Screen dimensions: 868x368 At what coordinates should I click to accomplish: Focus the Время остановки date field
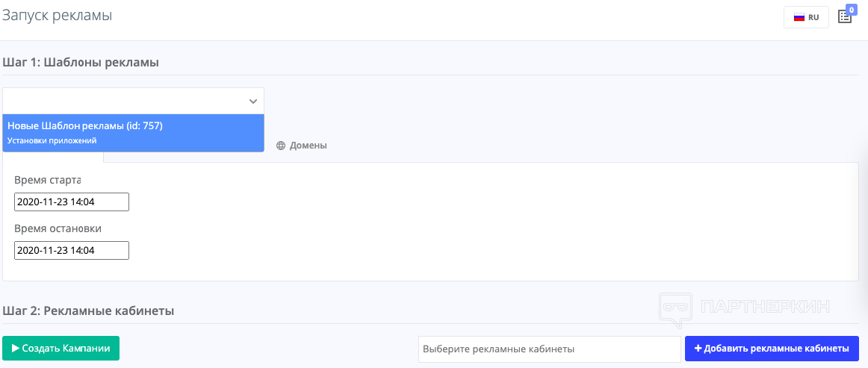click(72, 250)
